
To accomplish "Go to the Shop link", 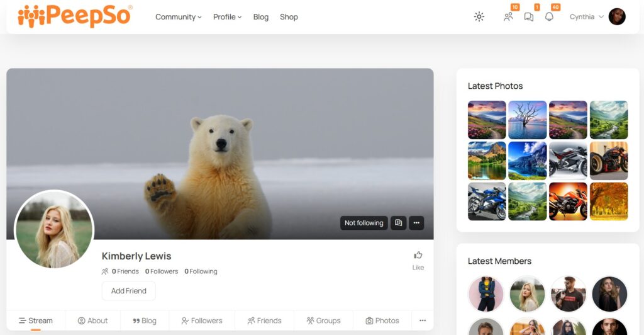I will (289, 17).
